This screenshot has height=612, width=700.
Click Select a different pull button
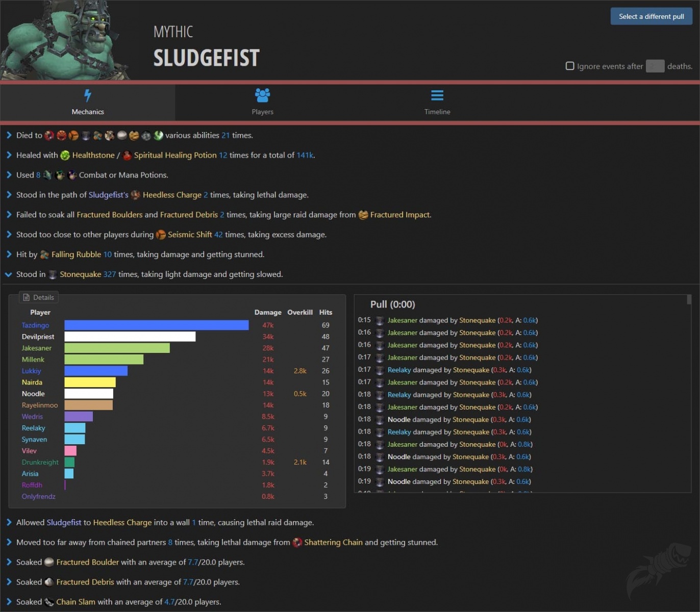point(651,16)
